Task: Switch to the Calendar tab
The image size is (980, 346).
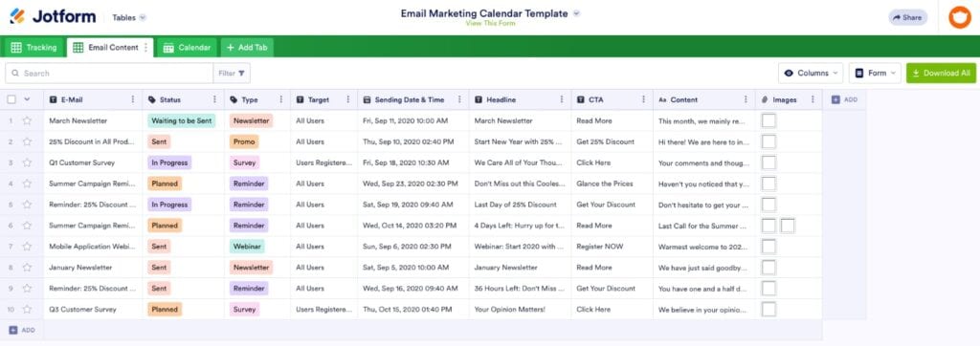Action: (187, 48)
